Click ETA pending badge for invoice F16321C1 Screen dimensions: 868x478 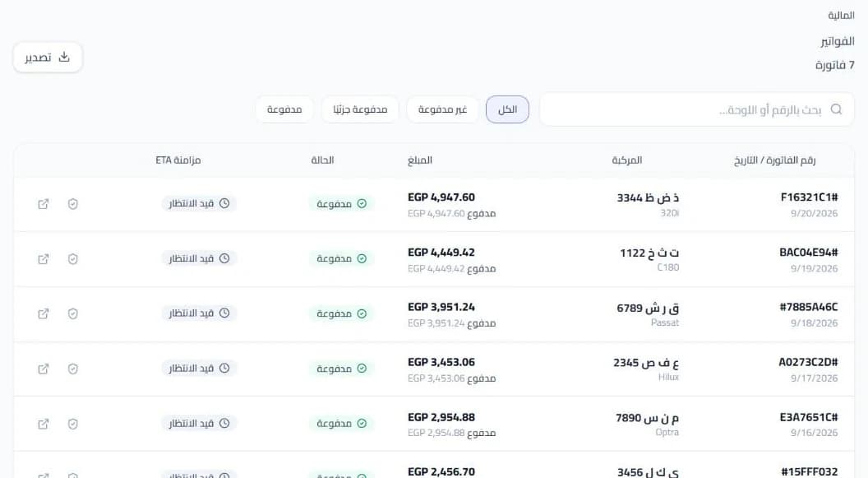tap(199, 203)
